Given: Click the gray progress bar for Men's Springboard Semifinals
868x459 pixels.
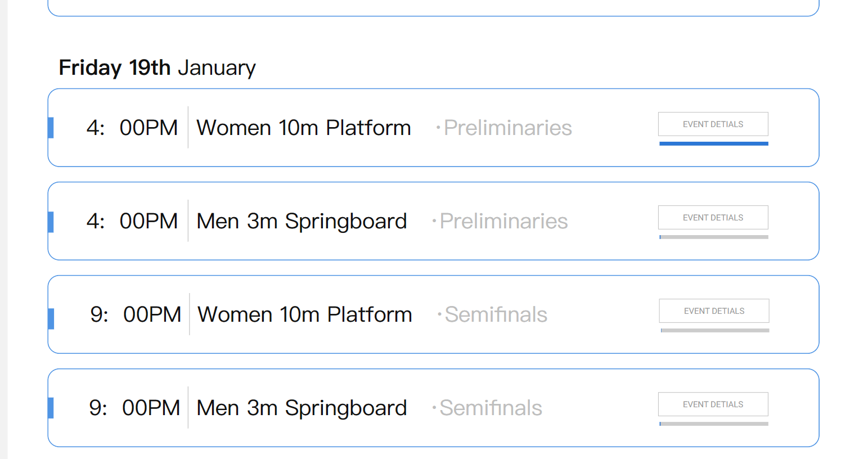Looking at the screenshot, I should [713, 424].
